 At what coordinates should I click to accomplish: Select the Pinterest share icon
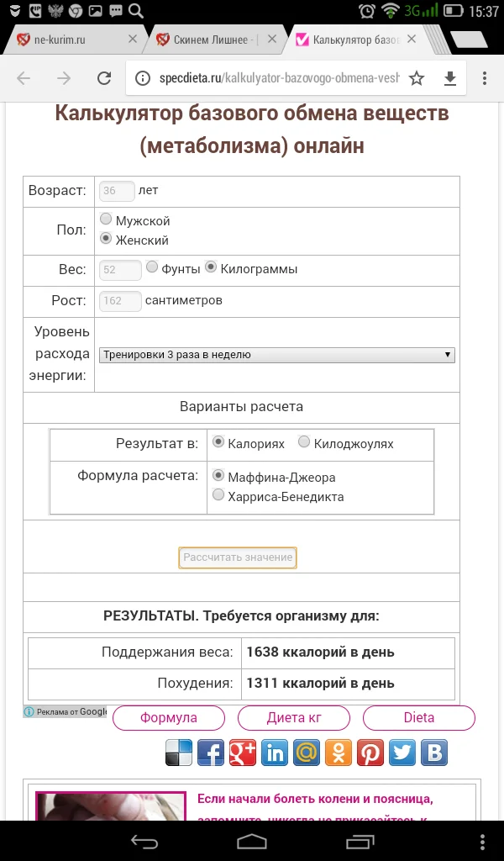pos(370,753)
